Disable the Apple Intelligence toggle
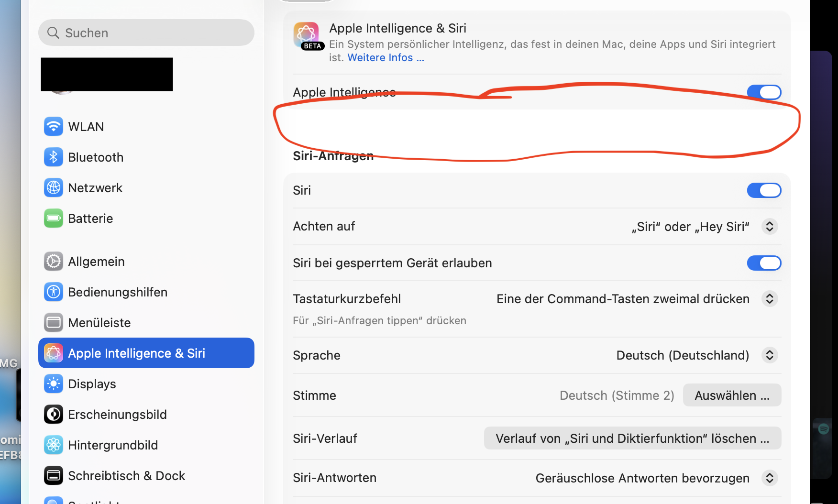The width and height of the screenshot is (838, 504). tap(764, 92)
